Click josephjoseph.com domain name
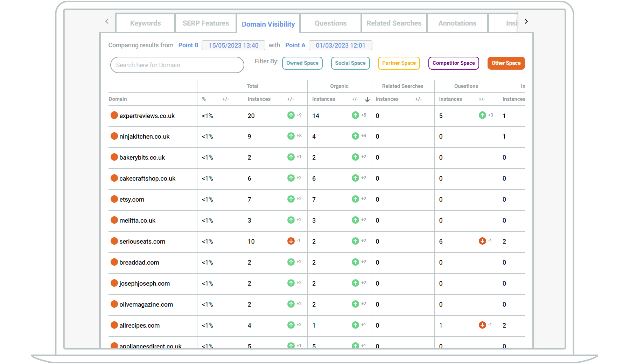Image resolution: width=630 pixels, height=364 pixels. [x=145, y=283]
